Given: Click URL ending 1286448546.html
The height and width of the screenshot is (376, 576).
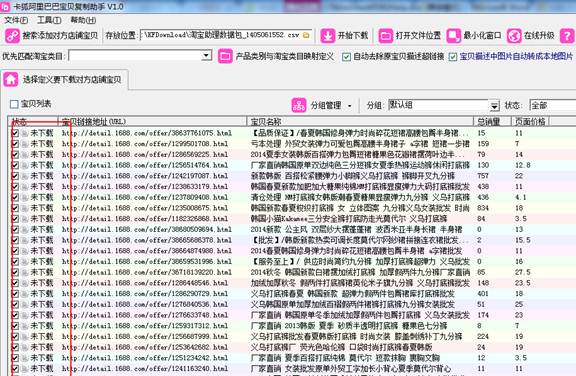Looking at the screenshot, I should pyautogui.click(x=145, y=283).
